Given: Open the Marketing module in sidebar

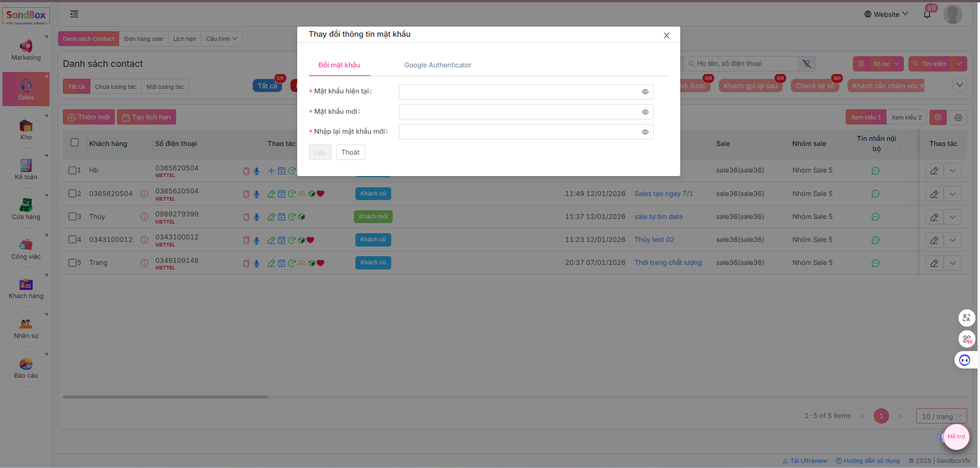Looking at the screenshot, I should [x=26, y=50].
